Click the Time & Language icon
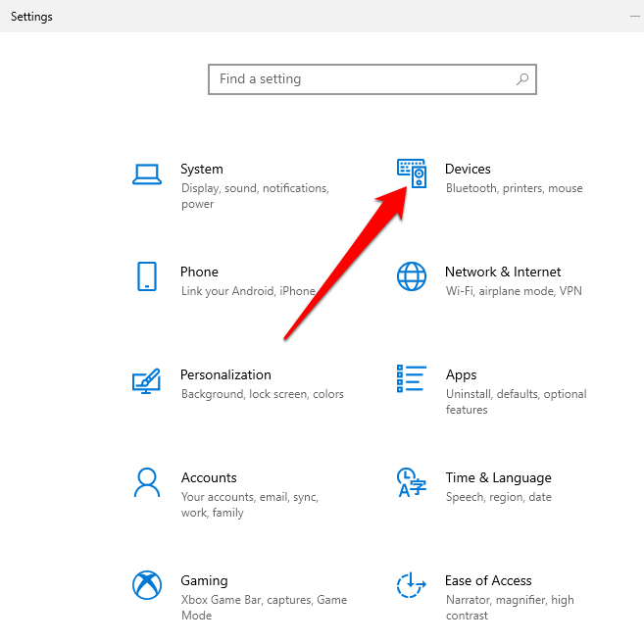Screen dimensions: 644x644 412,482
